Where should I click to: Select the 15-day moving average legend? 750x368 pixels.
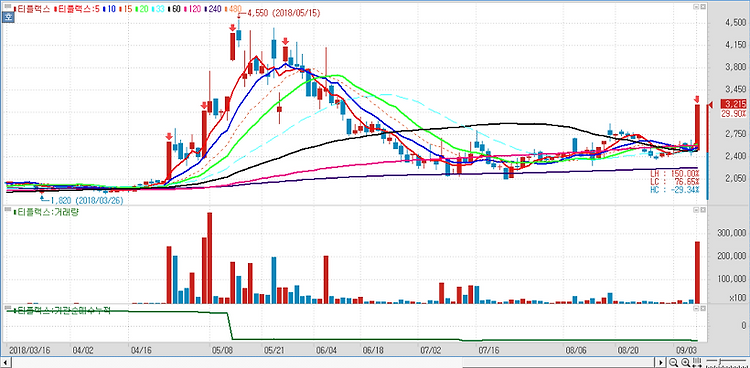[126, 9]
